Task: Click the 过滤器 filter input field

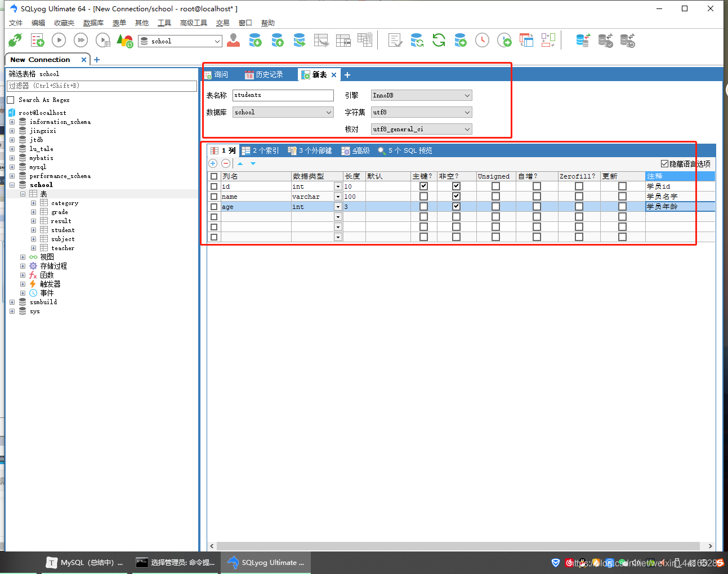Action: click(102, 86)
